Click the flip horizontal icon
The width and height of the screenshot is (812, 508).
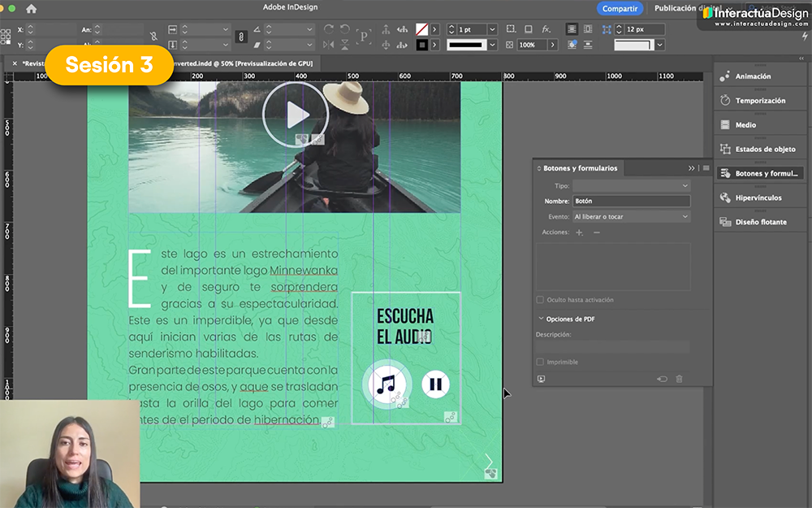click(x=328, y=45)
